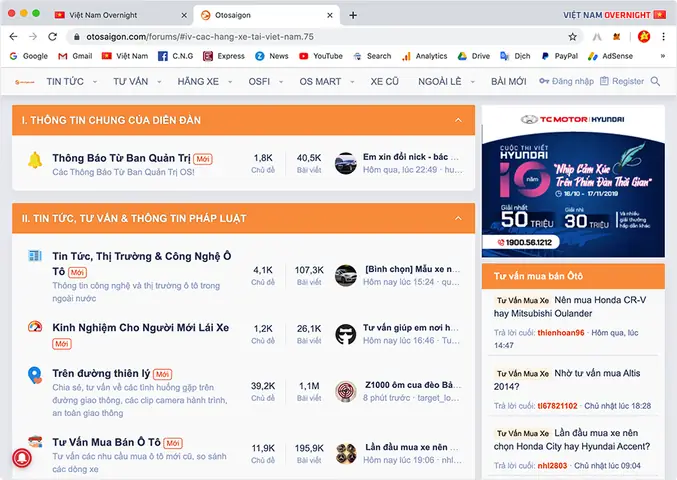Open Tư Vấn Mua Bán Ô Tô forum
The height and width of the screenshot is (480, 677).
point(106,442)
